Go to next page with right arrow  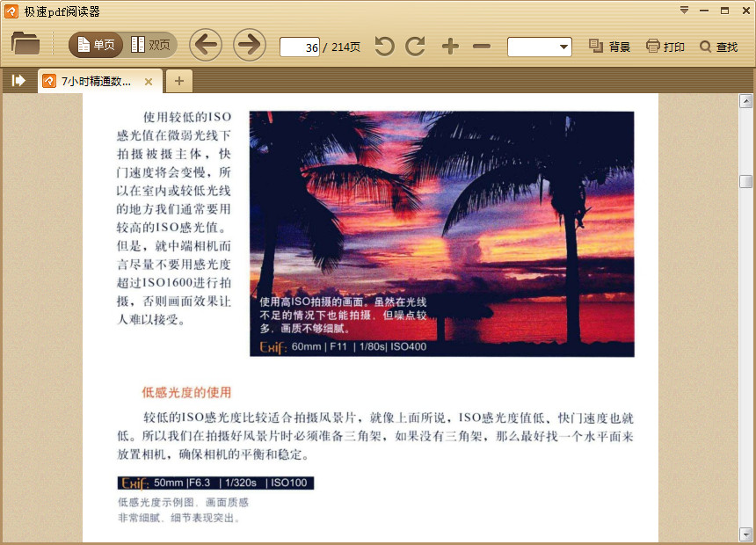[x=250, y=45]
